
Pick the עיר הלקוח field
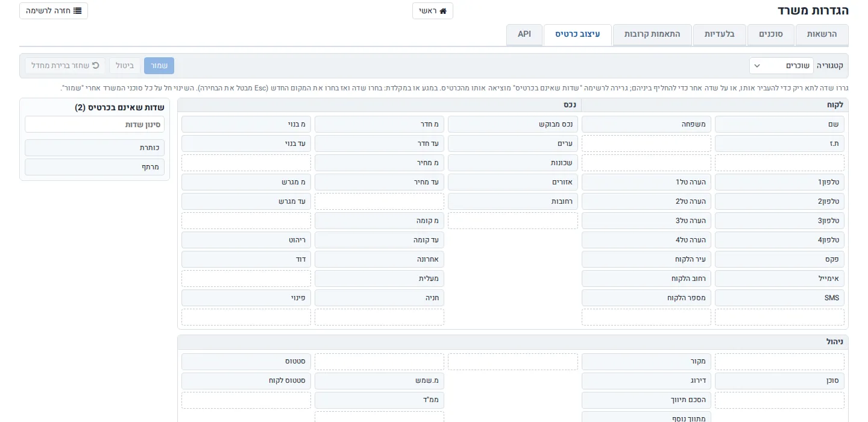point(646,259)
